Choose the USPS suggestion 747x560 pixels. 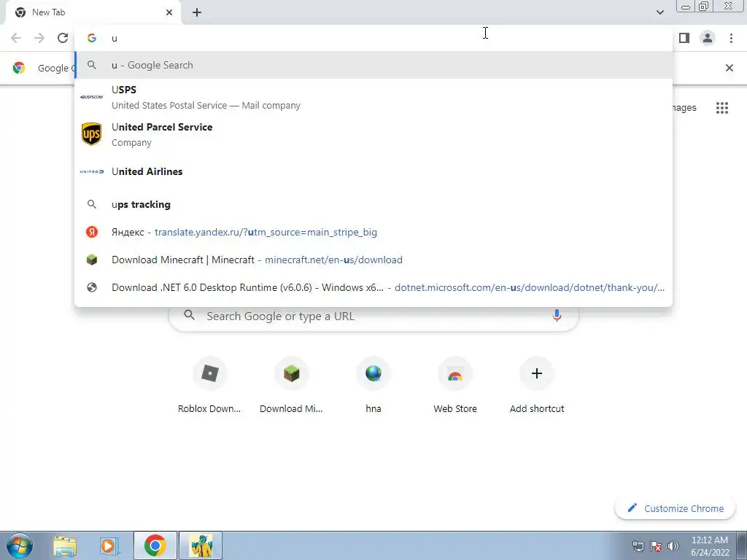point(373,97)
